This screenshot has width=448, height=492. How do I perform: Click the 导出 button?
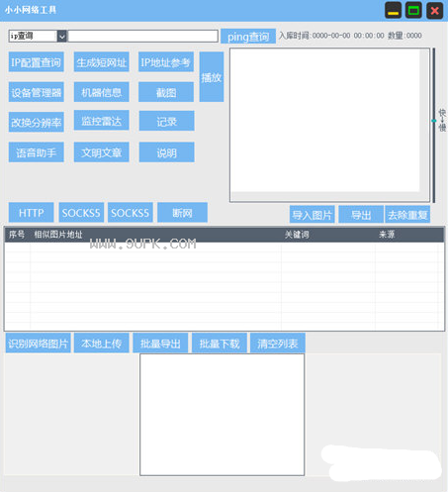[361, 215]
